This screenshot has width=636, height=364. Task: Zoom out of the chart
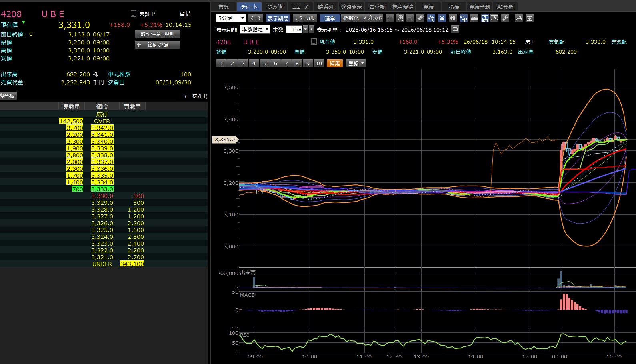click(x=410, y=18)
